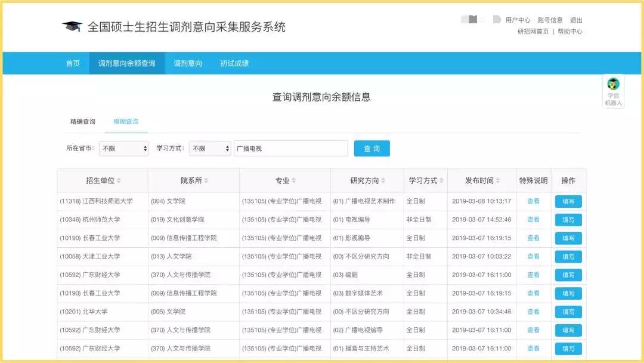Click 查看 for the 杭州师范大学 row
The height and width of the screenshot is (363, 644).
pyautogui.click(x=532, y=220)
